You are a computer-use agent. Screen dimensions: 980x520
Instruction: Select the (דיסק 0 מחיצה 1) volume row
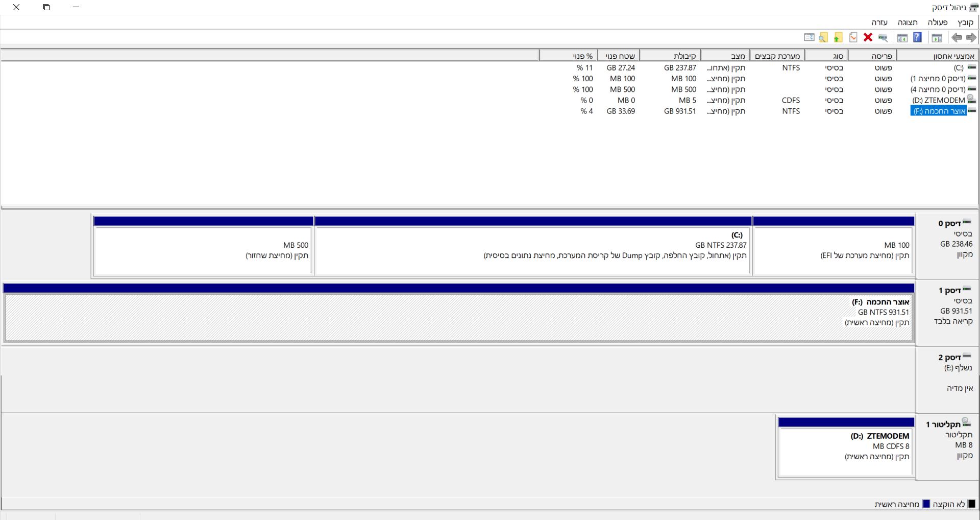coord(938,79)
